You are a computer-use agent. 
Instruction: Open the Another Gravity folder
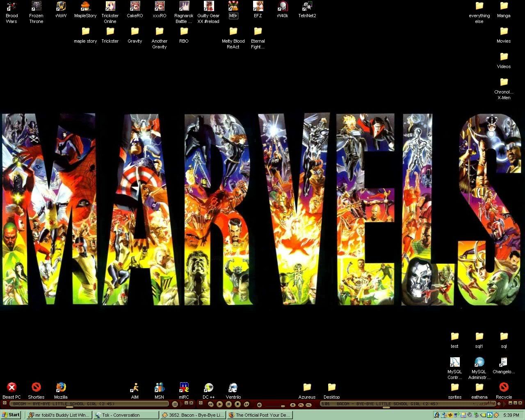(159, 38)
